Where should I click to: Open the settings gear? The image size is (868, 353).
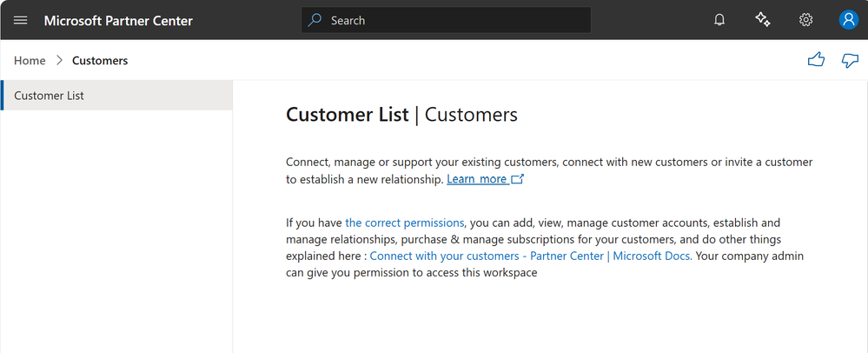(805, 20)
